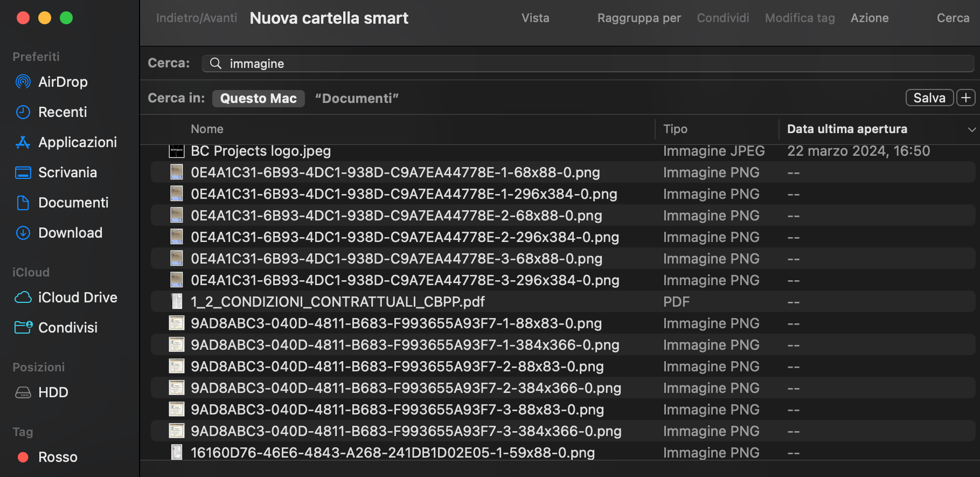980x477 pixels.
Task: Limit search to the Documenti scope
Action: [x=357, y=98]
